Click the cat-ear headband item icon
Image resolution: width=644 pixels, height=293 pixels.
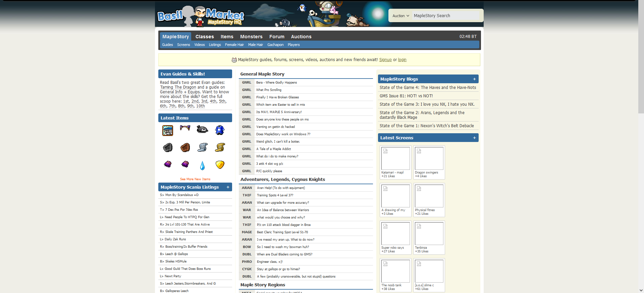(185, 128)
